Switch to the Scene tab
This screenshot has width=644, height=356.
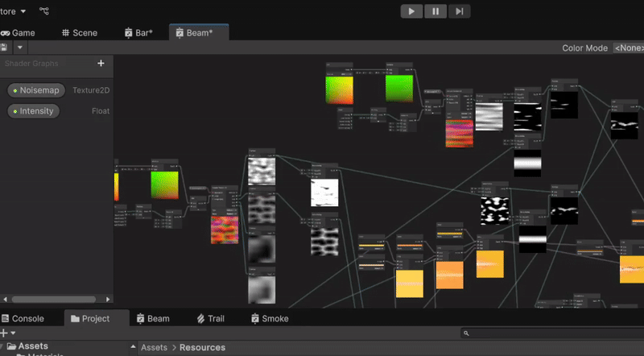coord(80,33)
